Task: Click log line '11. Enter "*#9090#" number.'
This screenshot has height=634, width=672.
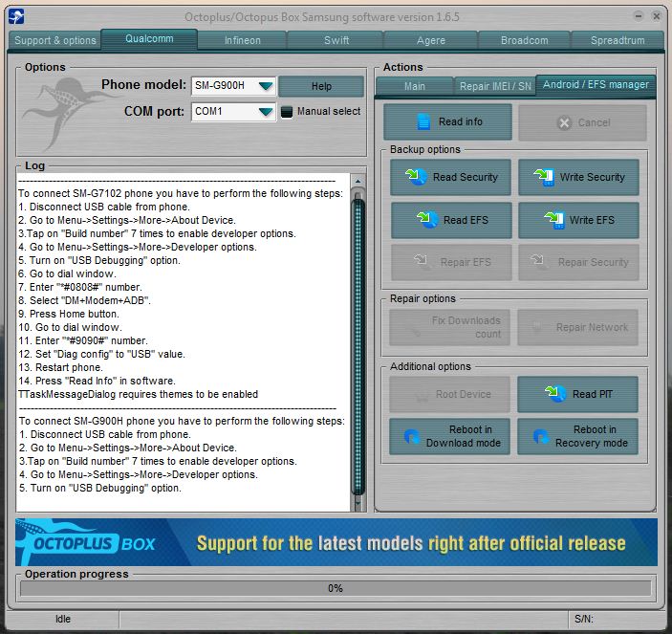Action: [83, 340]
